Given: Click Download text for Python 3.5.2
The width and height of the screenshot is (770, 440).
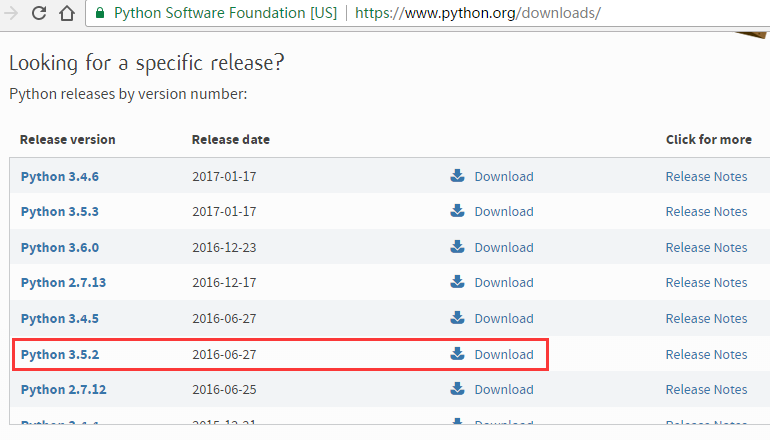Looking at the screenshot, I should pyautogui.click(x=504, y=355).
